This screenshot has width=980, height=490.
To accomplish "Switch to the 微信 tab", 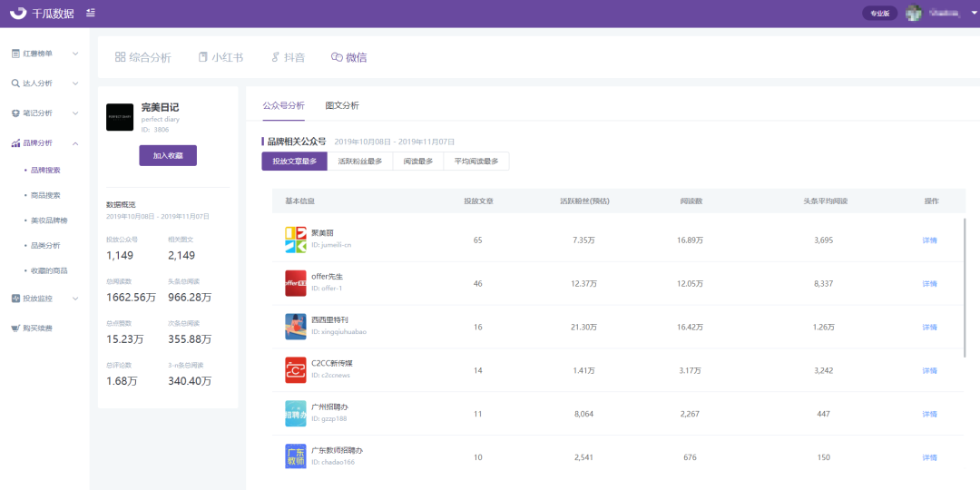I will tap(348, 57).
